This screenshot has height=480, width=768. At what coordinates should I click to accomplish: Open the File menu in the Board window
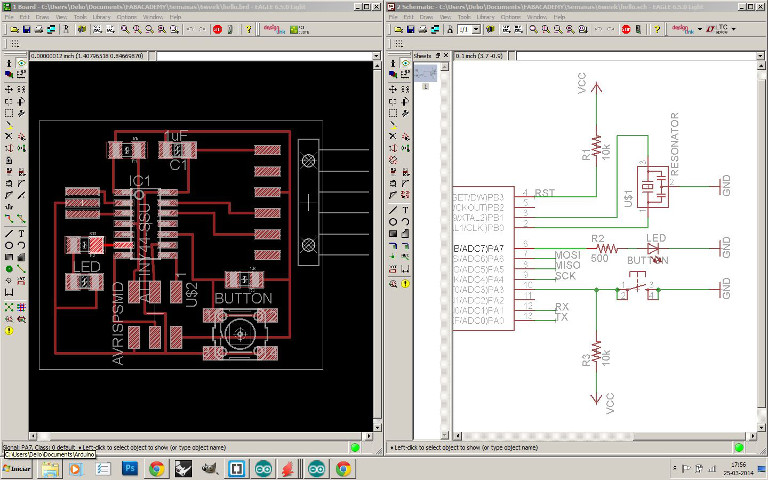tap(9, 17)
